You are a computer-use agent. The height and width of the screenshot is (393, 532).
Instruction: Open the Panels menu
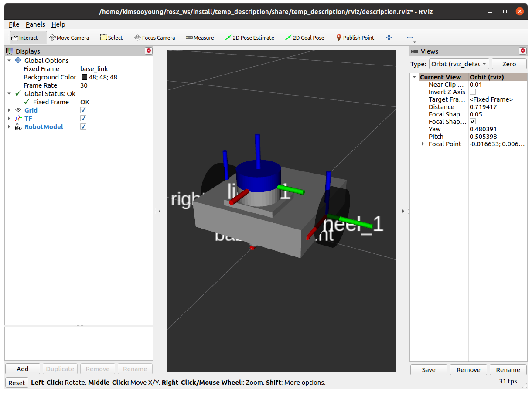[35, 24]
